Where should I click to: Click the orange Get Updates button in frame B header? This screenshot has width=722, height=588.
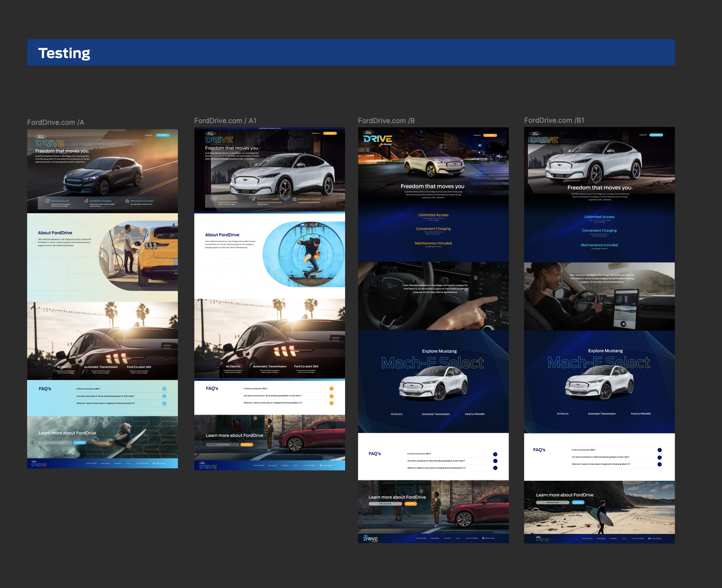tap(490, 135)
